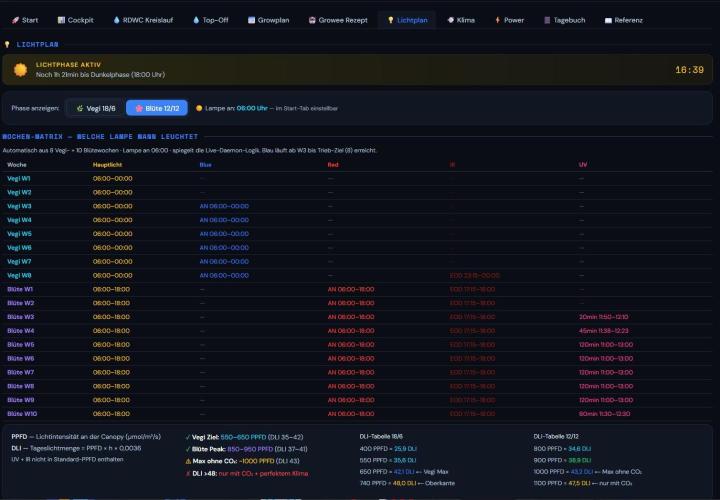
Task: Click Red schedule for Blüte W9
Action: pos(351,400)
